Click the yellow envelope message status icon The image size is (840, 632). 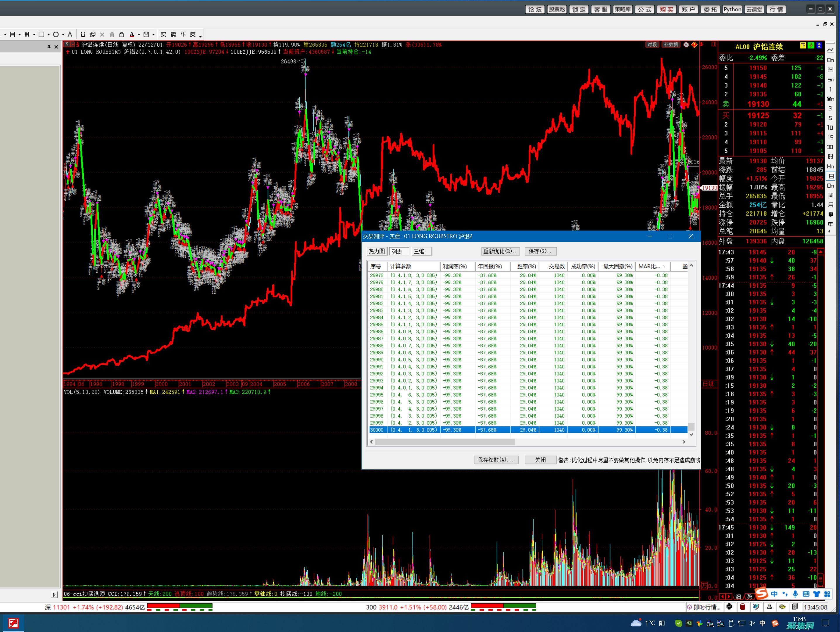click(x=782, y=607)
